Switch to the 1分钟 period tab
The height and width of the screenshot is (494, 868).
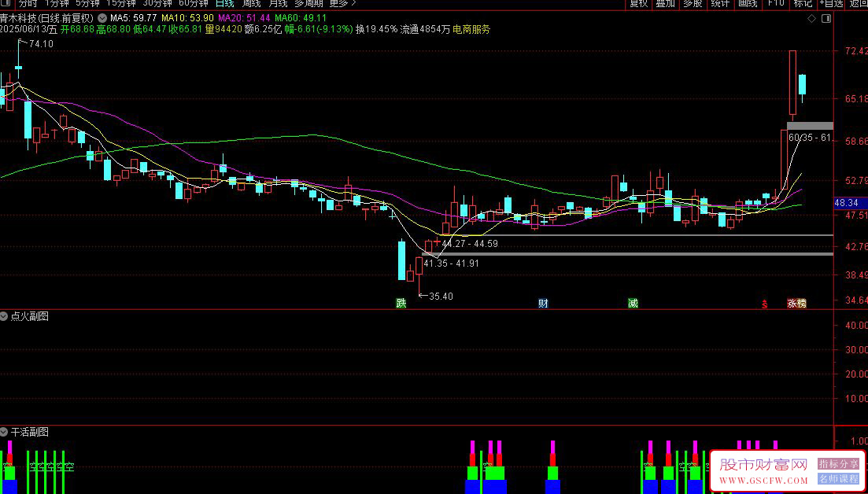tap(57, 3)
